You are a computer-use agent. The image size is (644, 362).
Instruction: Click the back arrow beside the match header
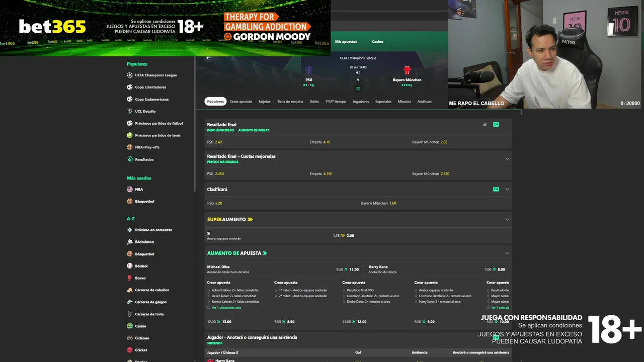click(x=208, y=58)
